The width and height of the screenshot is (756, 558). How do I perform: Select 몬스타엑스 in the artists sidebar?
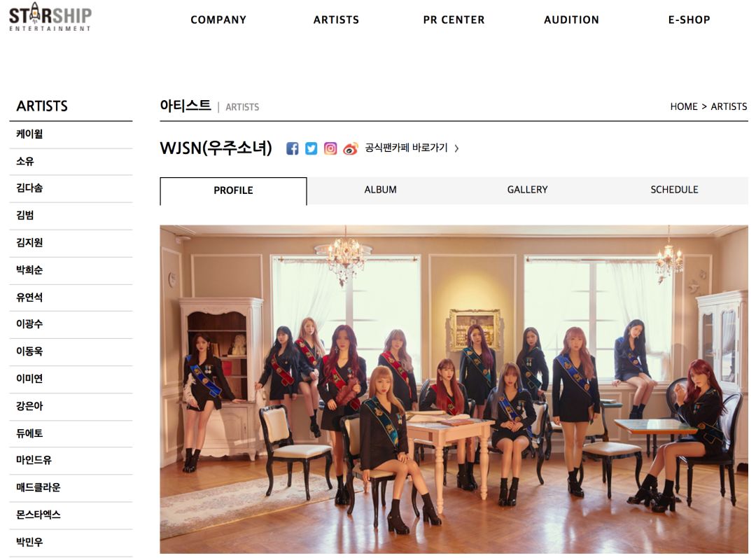coord(38,515)
